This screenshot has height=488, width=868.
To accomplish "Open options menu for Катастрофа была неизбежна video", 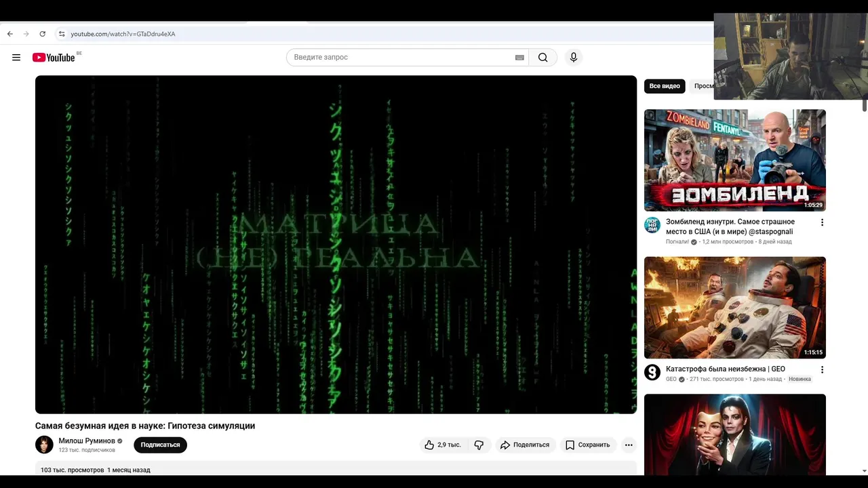I will 822,370.
